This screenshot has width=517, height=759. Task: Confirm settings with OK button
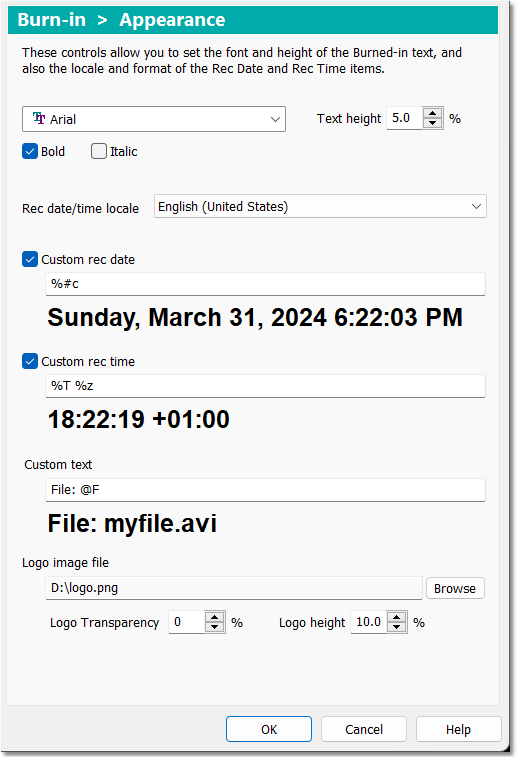coord(269,729)
